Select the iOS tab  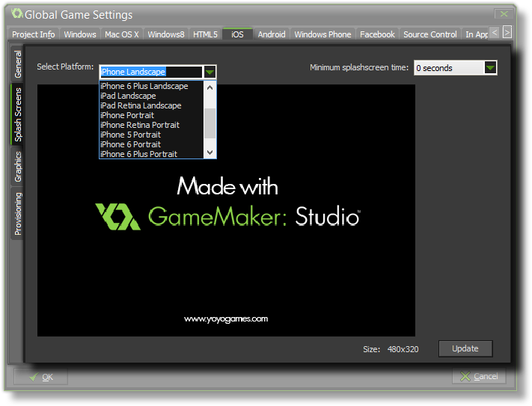[237, 34]
